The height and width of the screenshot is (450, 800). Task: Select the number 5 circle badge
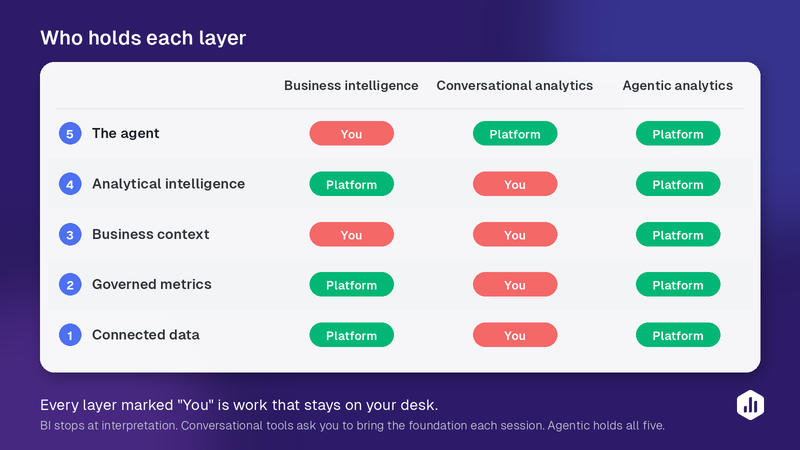[x=70, y=134]
